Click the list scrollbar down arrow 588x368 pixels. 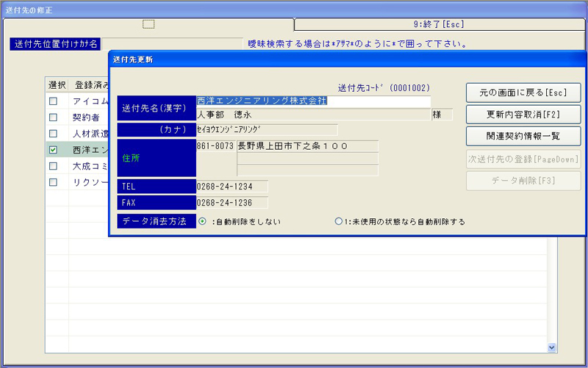click(x=552, y=347)
